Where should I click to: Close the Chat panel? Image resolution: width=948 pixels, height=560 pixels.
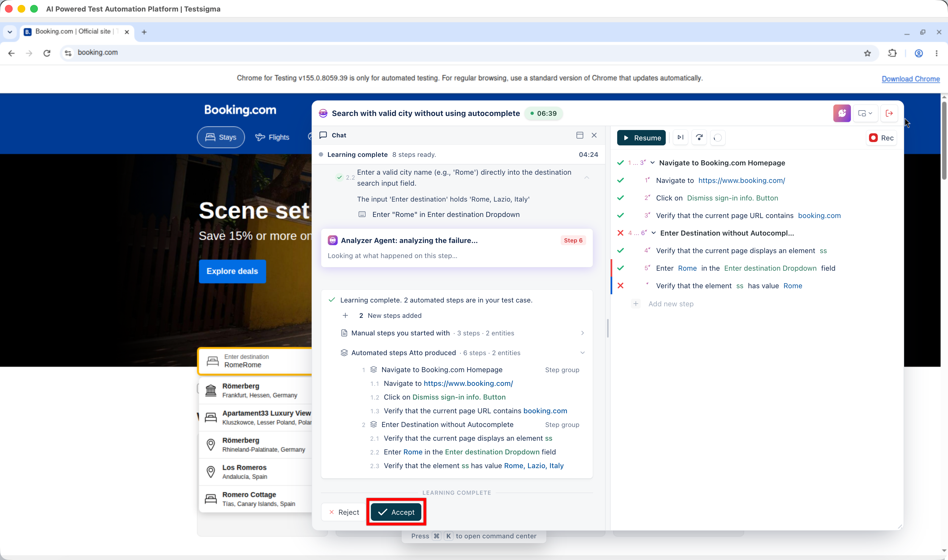594,135
